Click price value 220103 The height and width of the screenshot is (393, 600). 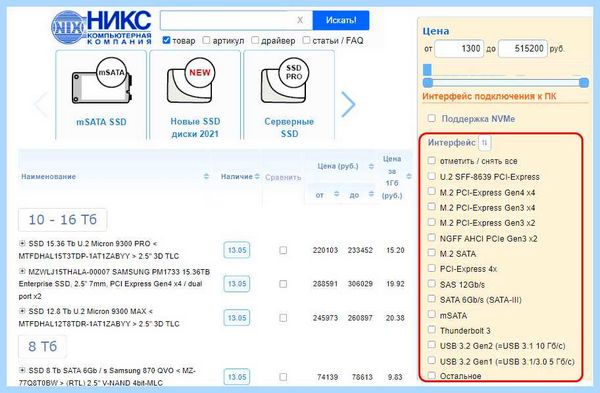[325, 250]
